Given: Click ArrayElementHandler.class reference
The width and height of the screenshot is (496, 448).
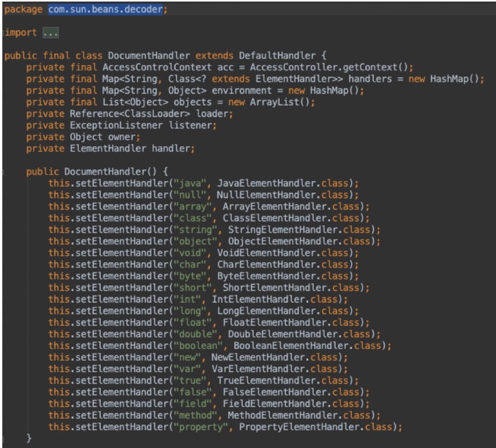Looking at the screenshot, I should (291, 207).
